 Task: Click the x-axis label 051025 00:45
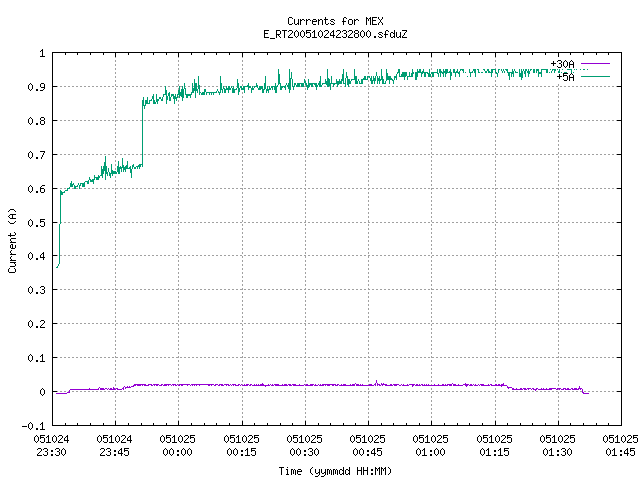[x=368, y=446]
